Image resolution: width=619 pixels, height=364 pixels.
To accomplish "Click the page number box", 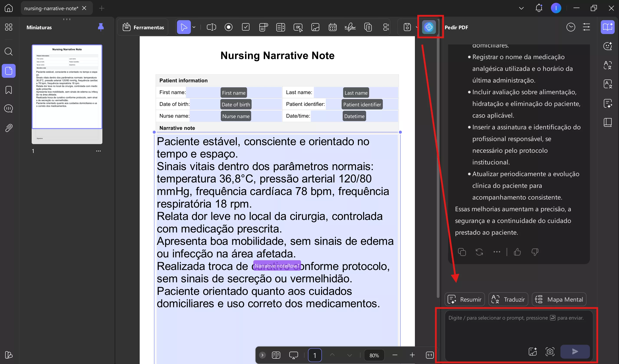I will point(315,355).
